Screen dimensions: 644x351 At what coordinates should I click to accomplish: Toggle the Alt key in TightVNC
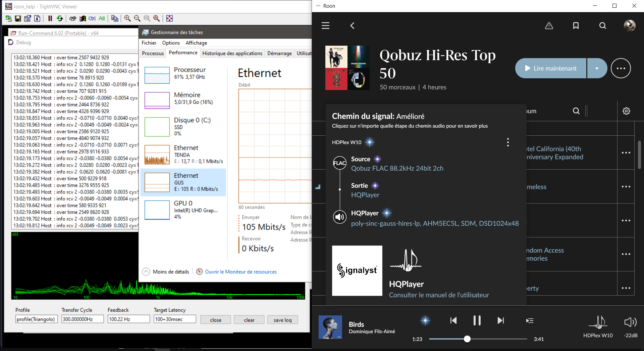pyautogui.click(x=102, y=18)
